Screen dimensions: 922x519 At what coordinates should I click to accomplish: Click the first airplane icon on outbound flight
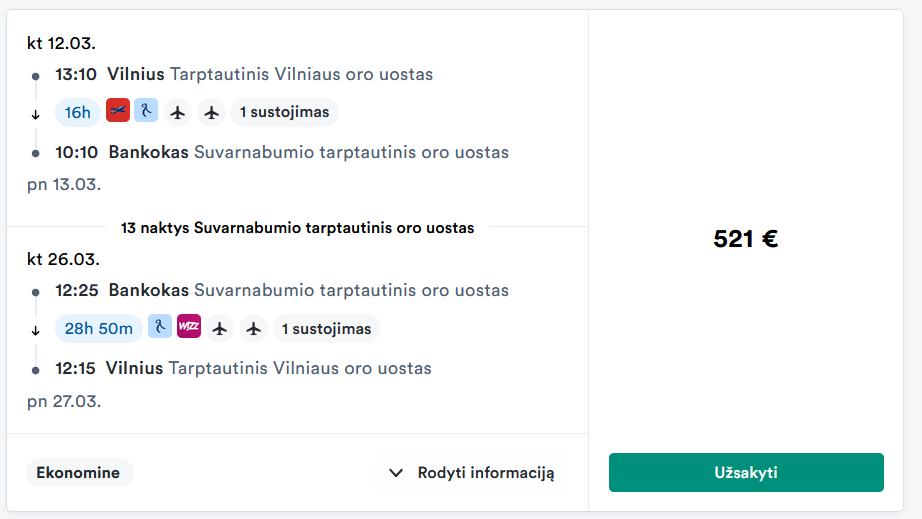[178, 112]
